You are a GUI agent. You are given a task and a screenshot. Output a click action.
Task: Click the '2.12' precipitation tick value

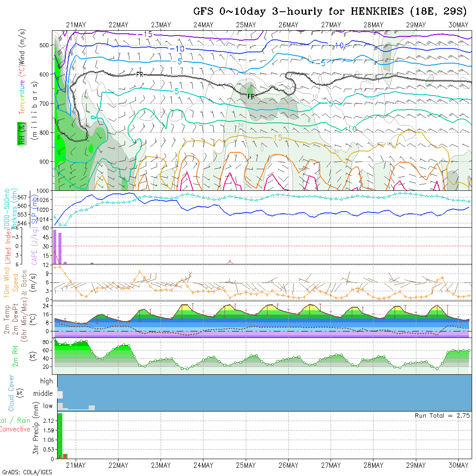pos(48,421)
